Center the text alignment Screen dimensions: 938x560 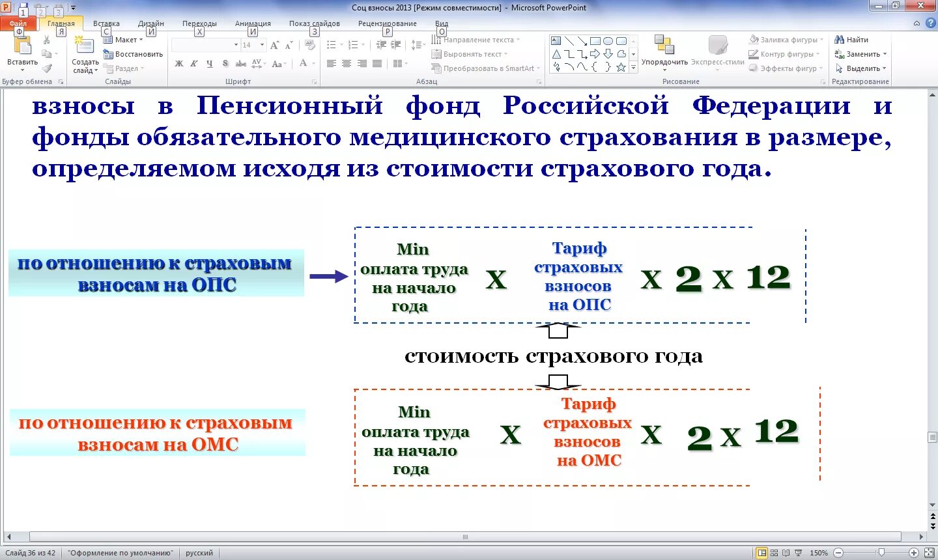(347, 63)
